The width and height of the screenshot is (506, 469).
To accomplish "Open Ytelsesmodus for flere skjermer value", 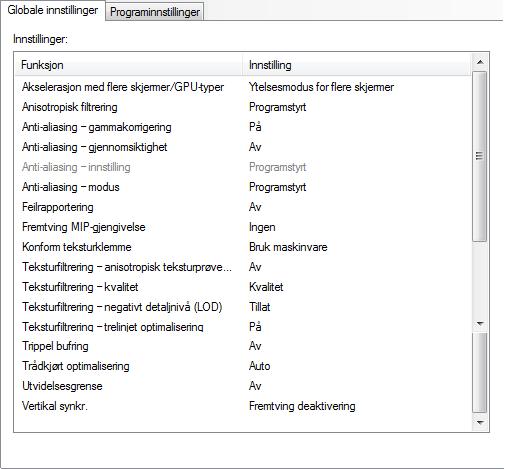I will [321, 87].
